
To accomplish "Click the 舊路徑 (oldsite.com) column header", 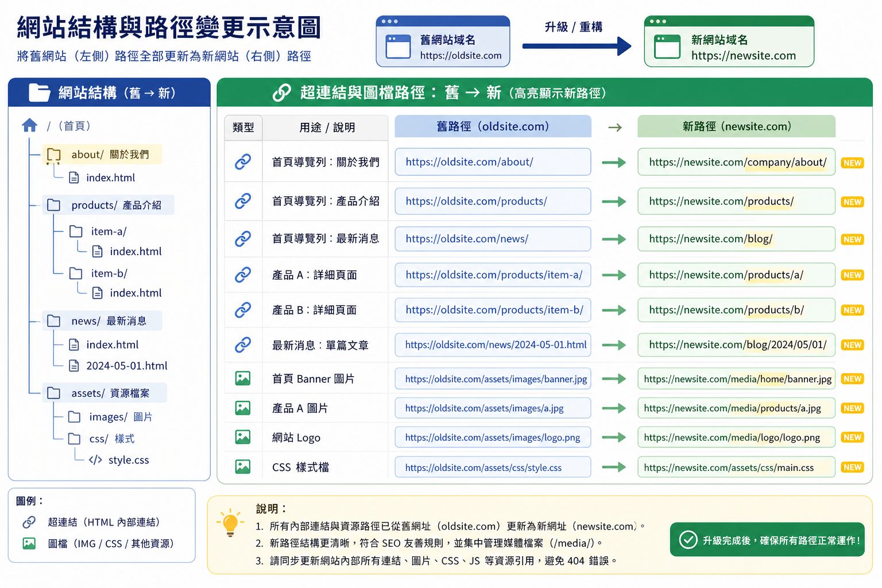I will click(x=493, y=126).
